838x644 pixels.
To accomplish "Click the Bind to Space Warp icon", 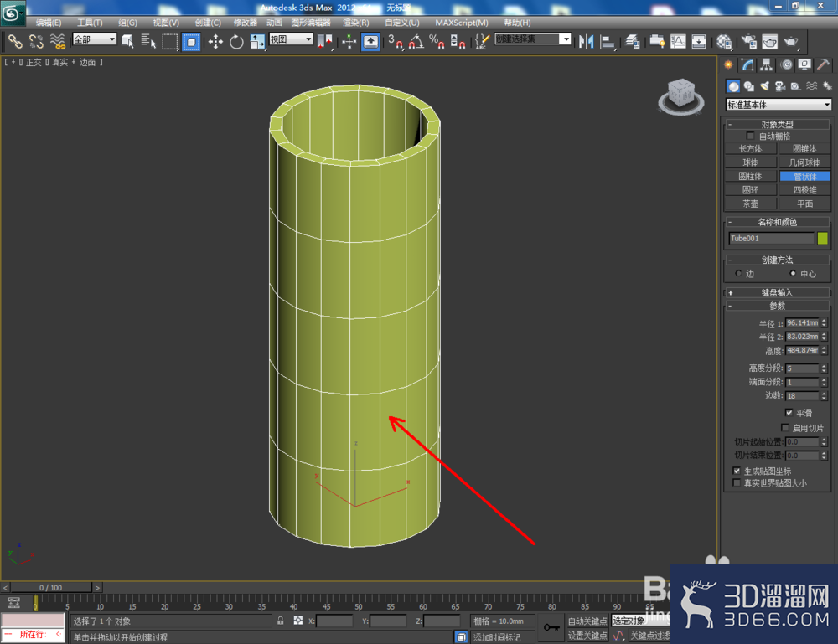I will point(57,41).
